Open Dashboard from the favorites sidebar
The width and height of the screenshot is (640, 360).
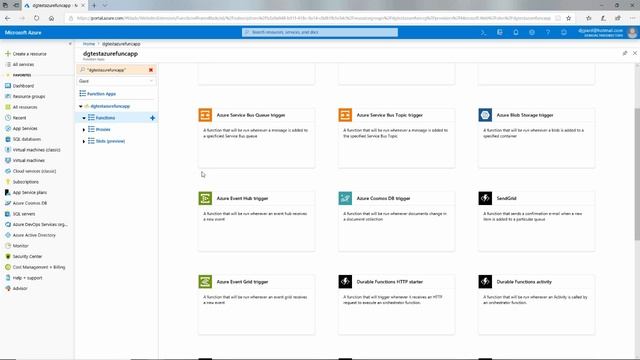23,86
